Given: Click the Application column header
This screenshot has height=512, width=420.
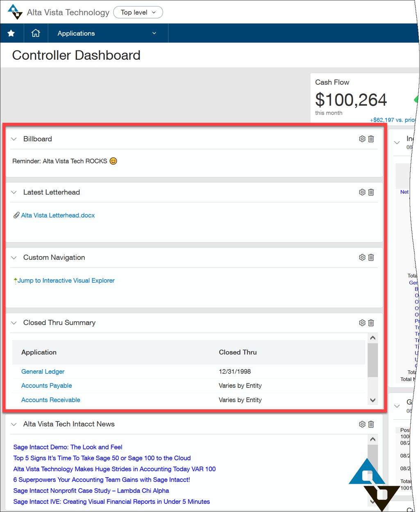Looking at the screenshot, I should point(39,352).
